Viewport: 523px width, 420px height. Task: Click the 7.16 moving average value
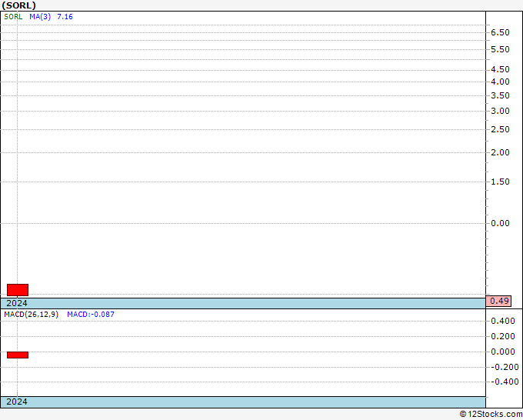click(65, 17)
